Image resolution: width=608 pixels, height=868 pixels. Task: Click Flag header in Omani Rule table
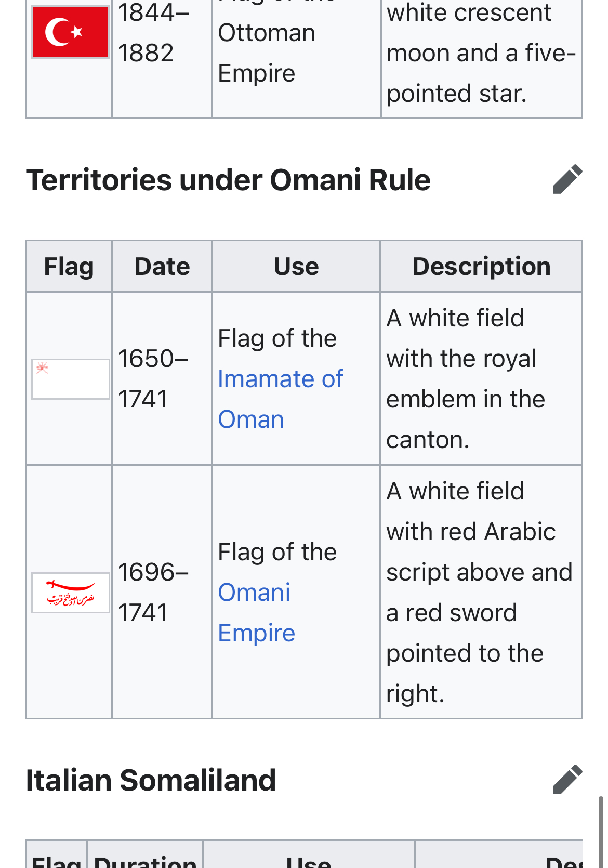[x=69, y=267]
